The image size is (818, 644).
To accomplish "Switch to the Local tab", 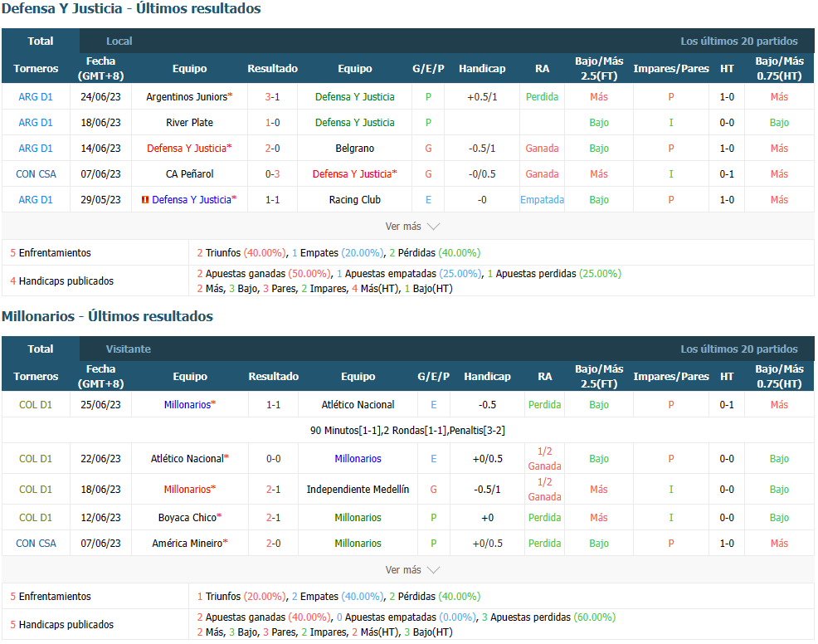I will tap(119, 41).
